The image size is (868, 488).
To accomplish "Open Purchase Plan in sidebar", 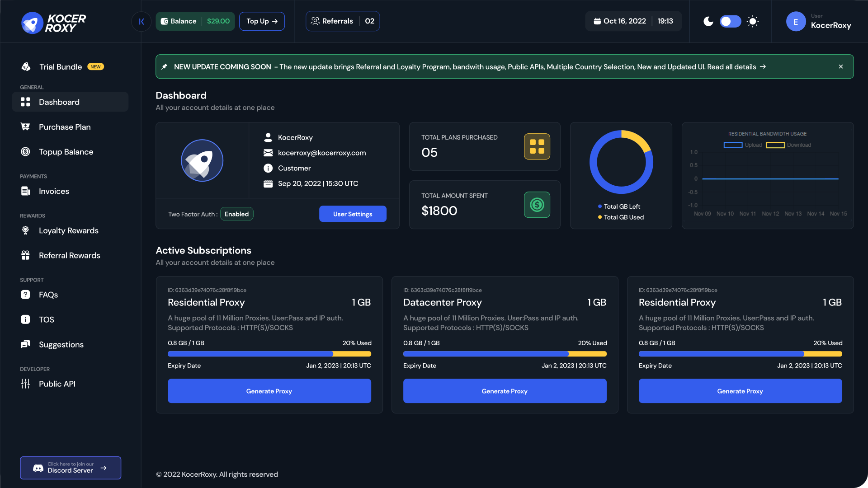I will pyautogui.click(x=65, y=127).
